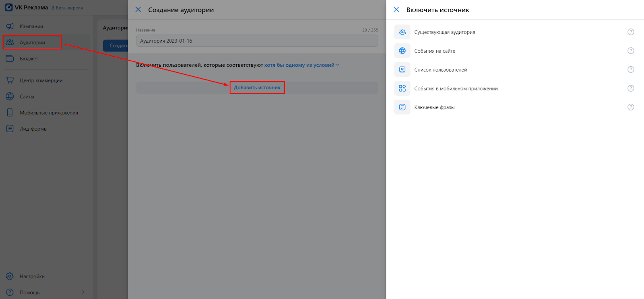Click the Настройки gear icon
Viewport: 644px width, 299px height.
pyautogui.click(x=10, y=276)
